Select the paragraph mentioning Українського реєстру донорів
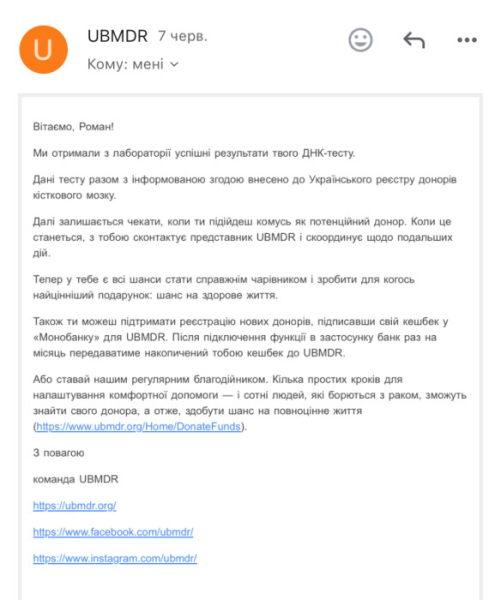Viewport: 501px width, 600px height. [x=245, y=187]
